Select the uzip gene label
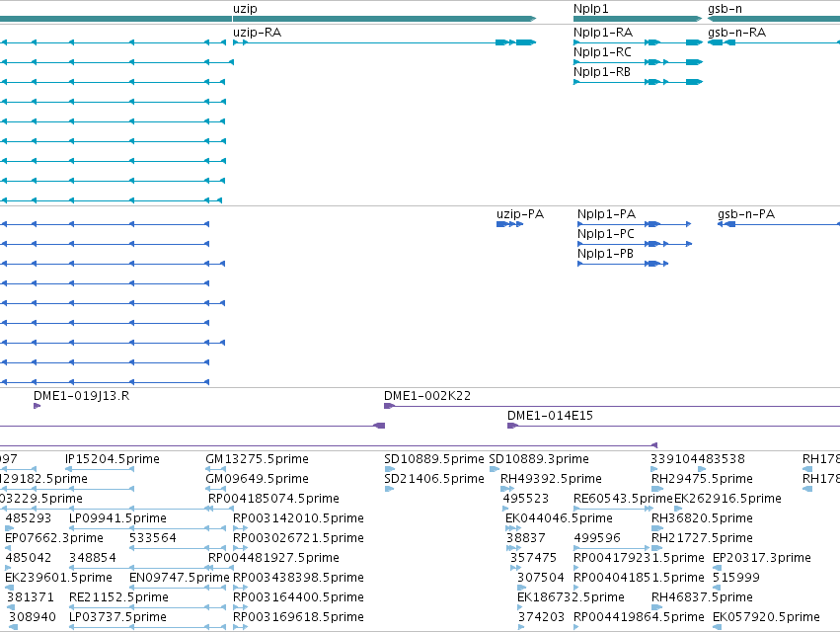Screen dimensions: 840x632 pyautogui.click(x=245, y=9)
